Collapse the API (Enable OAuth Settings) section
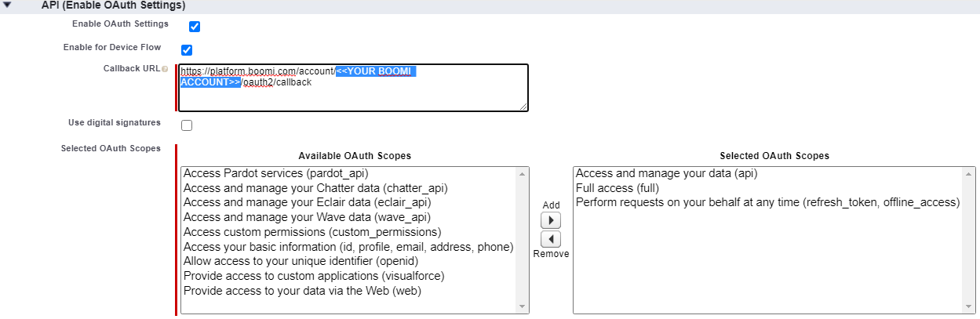980x319 pixels. click(8, 5)
